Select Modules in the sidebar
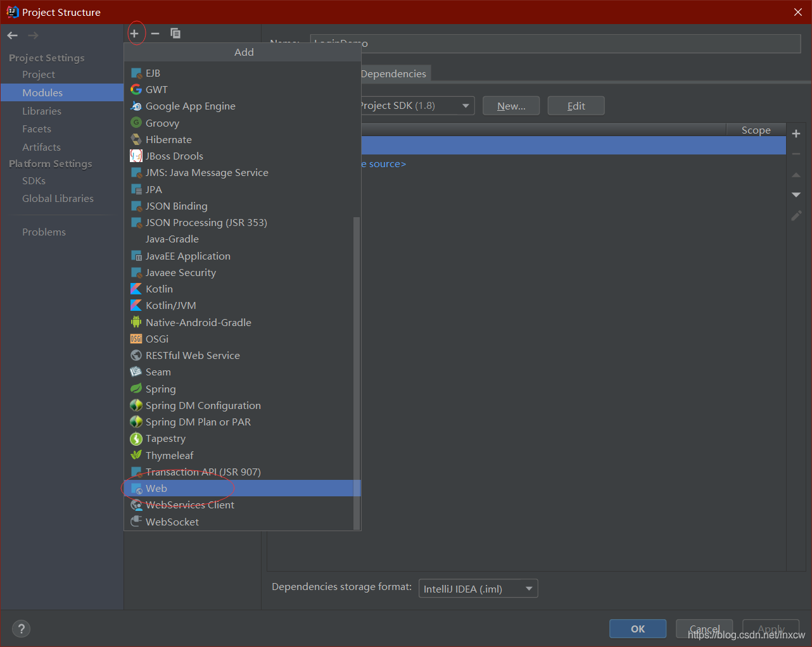812x647 pixels. coord(62,92)
